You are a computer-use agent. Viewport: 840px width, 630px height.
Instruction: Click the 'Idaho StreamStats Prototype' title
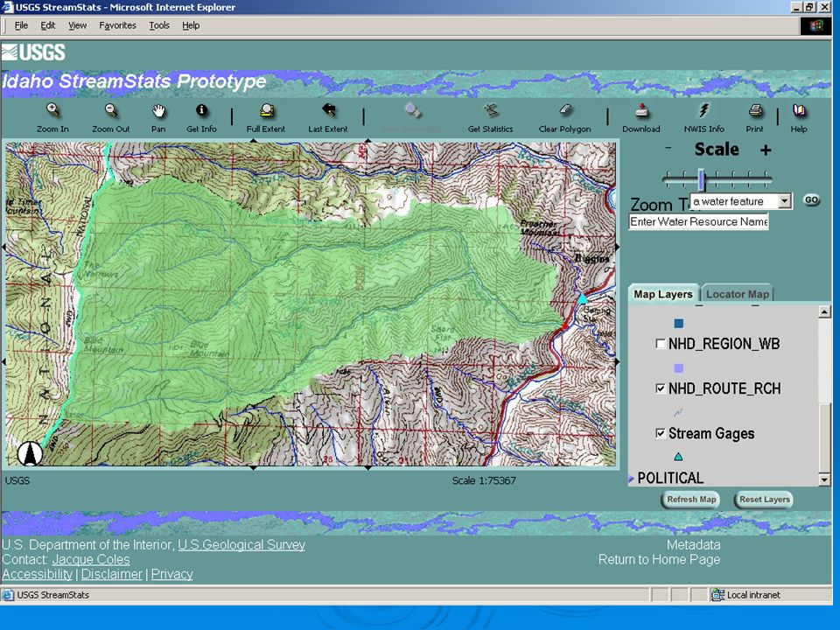click(134, 81)
